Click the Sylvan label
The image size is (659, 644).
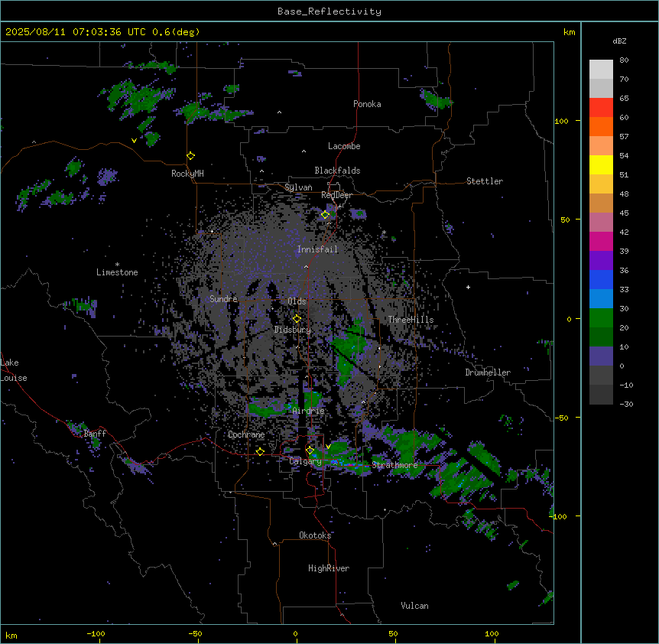tap(298, 187)
